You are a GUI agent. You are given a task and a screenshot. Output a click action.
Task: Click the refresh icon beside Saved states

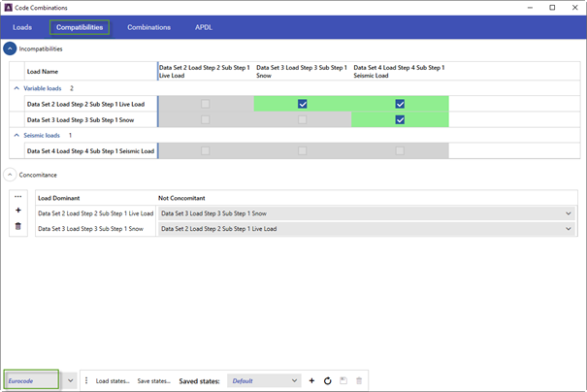pyautogui.click(x=328, y=380)
